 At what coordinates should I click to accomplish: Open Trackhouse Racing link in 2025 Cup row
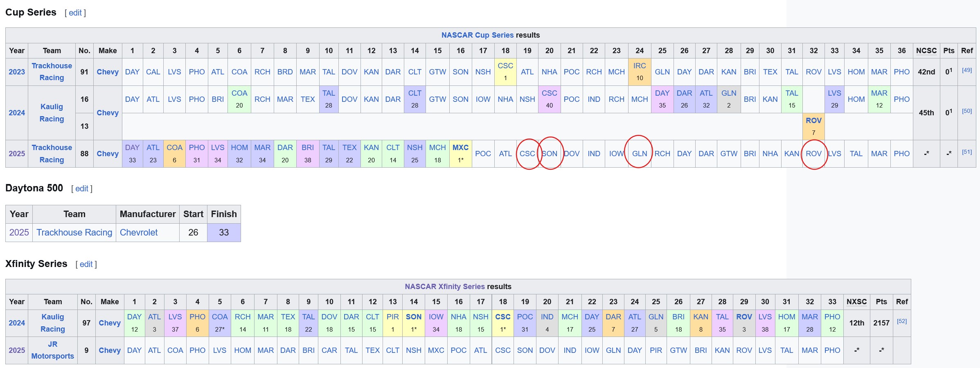pos(52,154)
